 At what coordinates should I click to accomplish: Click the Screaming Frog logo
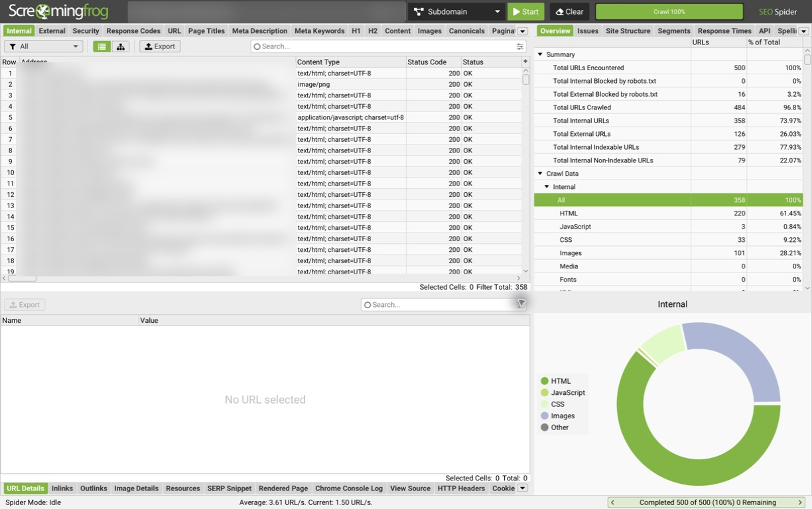point(58,11)
